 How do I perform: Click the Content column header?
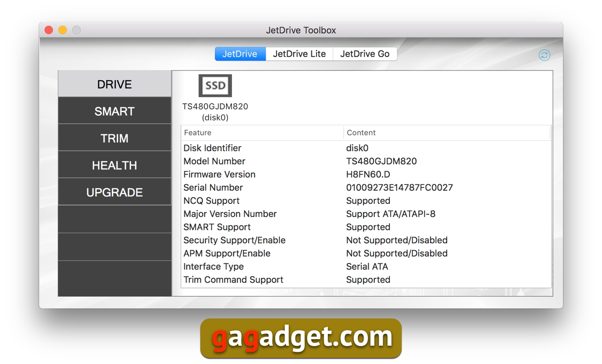click(x=447, y=132)
